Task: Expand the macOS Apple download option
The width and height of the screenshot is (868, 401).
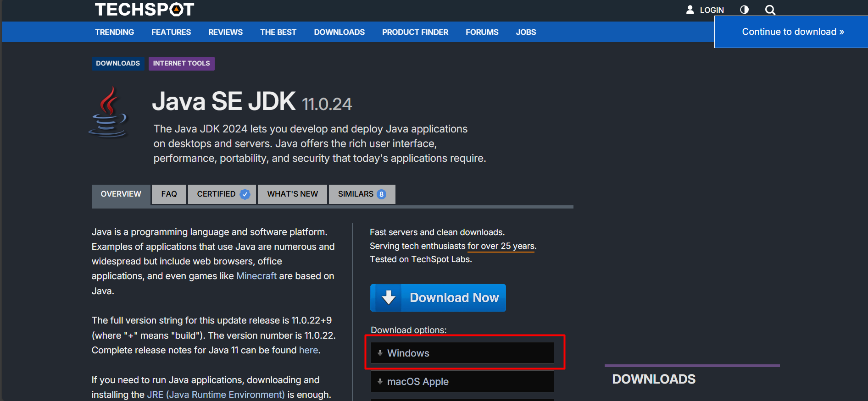Action: coord(462,381)
